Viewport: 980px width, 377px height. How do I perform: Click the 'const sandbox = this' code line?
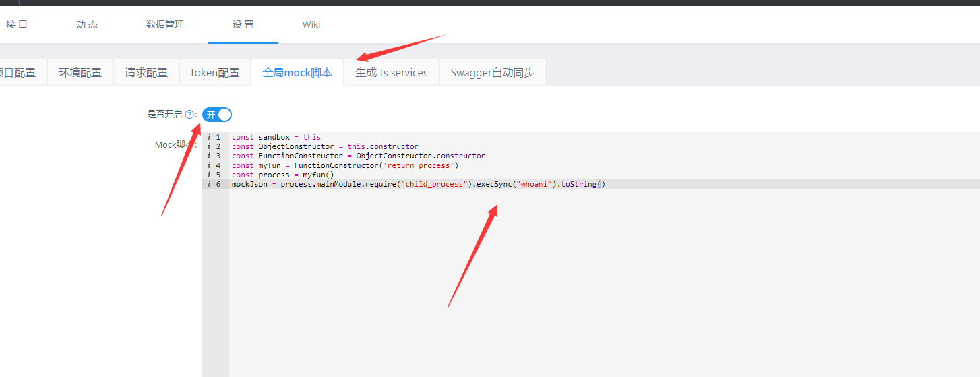point(276,137)
